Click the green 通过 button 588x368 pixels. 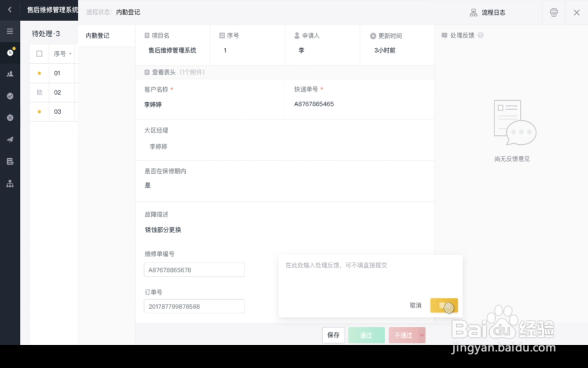(x=366, y=335)
